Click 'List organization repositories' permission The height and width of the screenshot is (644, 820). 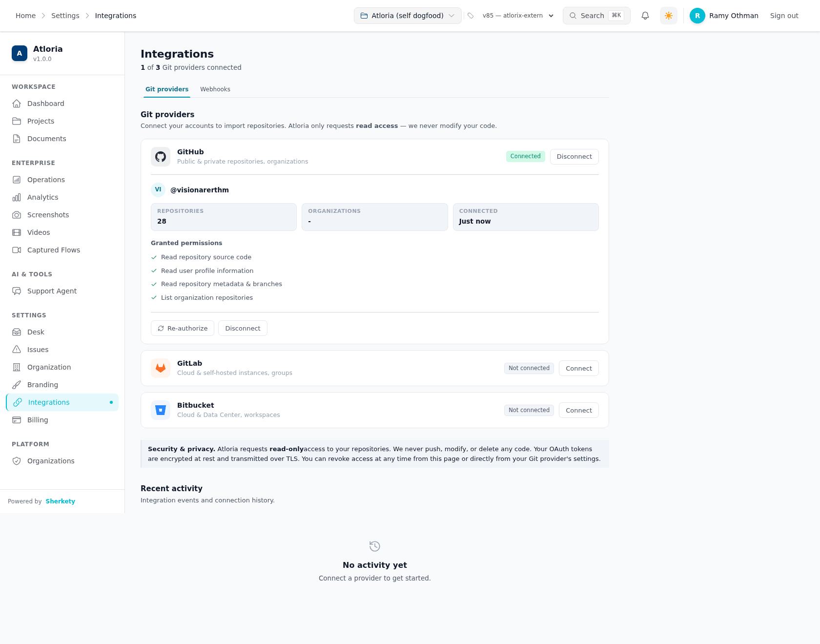click(207, 298)
